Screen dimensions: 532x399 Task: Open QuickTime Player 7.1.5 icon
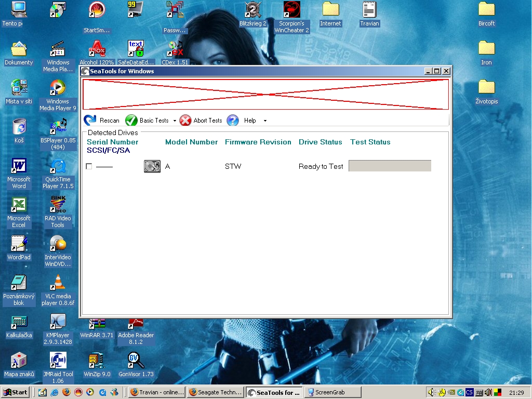[58, 166]
